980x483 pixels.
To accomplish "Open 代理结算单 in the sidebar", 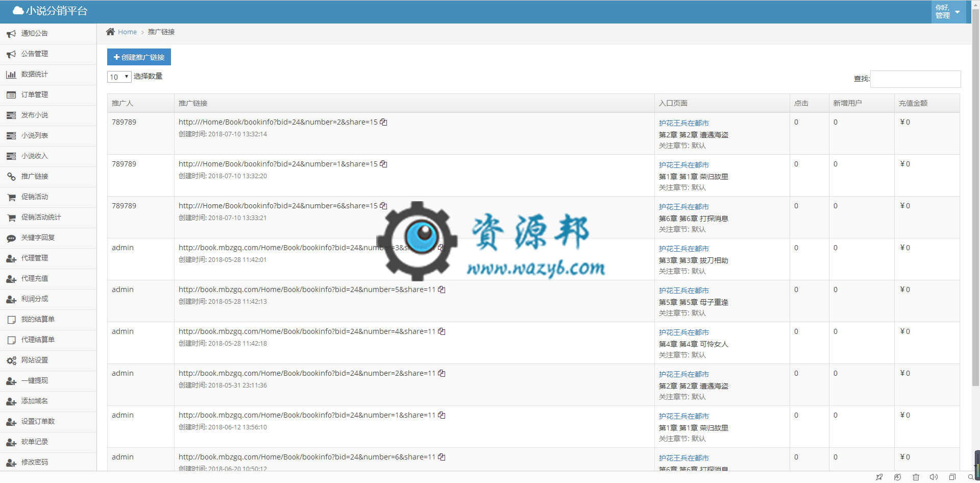I will [x=48, y=340].
